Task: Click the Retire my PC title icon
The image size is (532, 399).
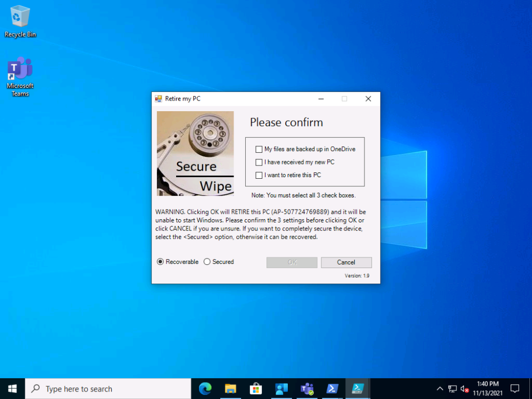Action: coord(159,99)
